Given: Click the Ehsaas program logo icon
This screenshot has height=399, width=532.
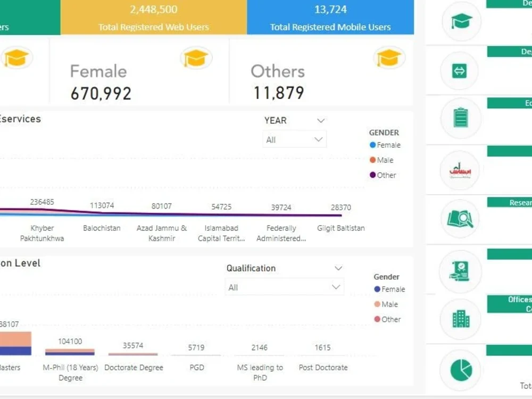Looking at the screenshot, I should point(460,170).
